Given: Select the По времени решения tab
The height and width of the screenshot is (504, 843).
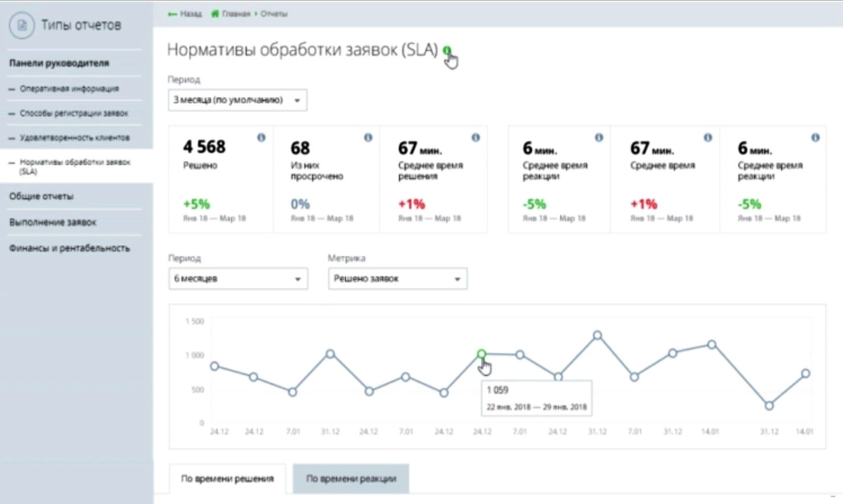Looking at the screenshot, I should [227, 478].
